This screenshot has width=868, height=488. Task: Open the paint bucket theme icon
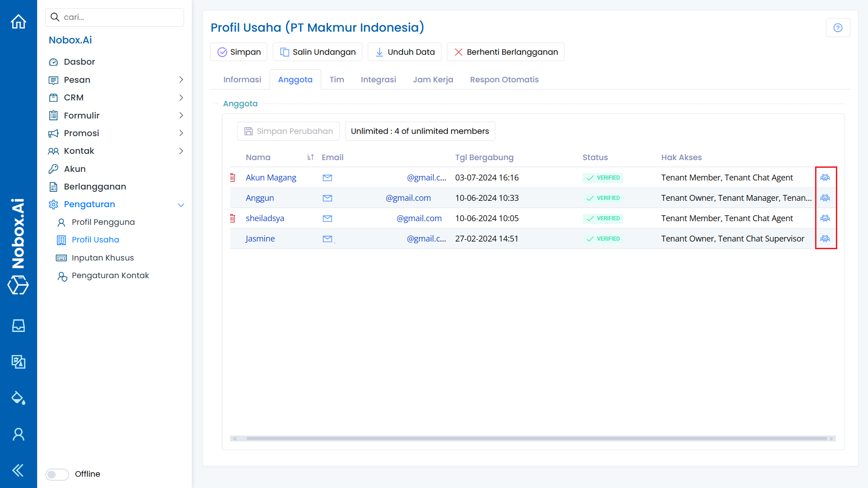tap(19, 398)
